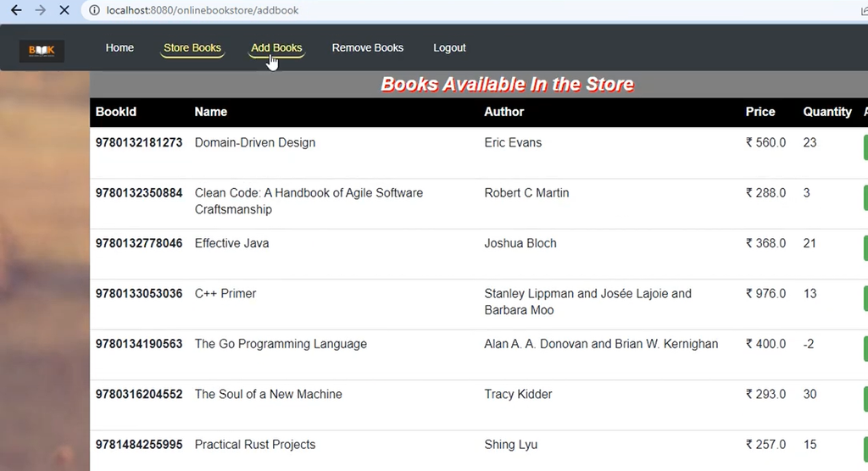Image resolution: width=868 pixels, height=471 pixels.
Task: Stop page loading with X icon
Action: [64, 10]
